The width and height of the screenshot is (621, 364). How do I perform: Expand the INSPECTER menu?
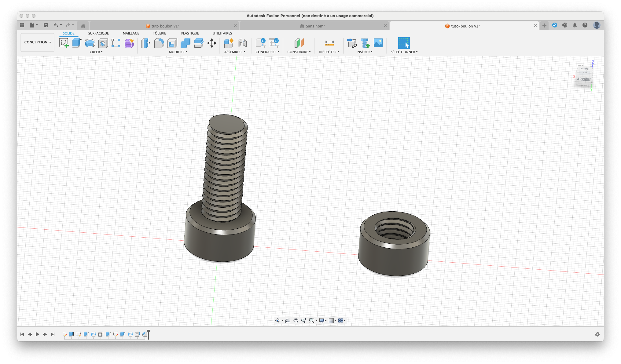tap(329, 52)
